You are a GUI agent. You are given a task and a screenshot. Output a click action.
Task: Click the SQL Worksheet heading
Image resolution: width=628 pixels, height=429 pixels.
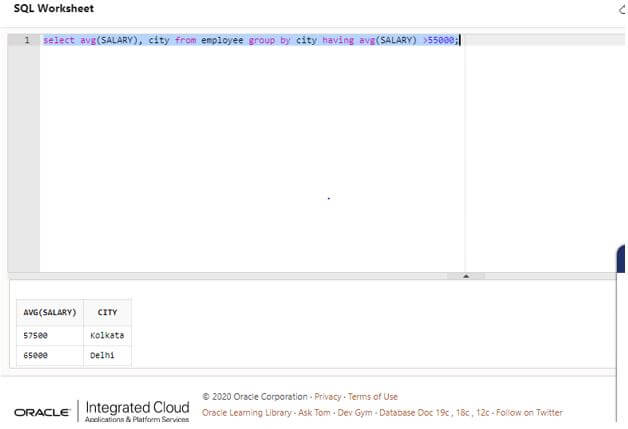[x=54, y=8]
